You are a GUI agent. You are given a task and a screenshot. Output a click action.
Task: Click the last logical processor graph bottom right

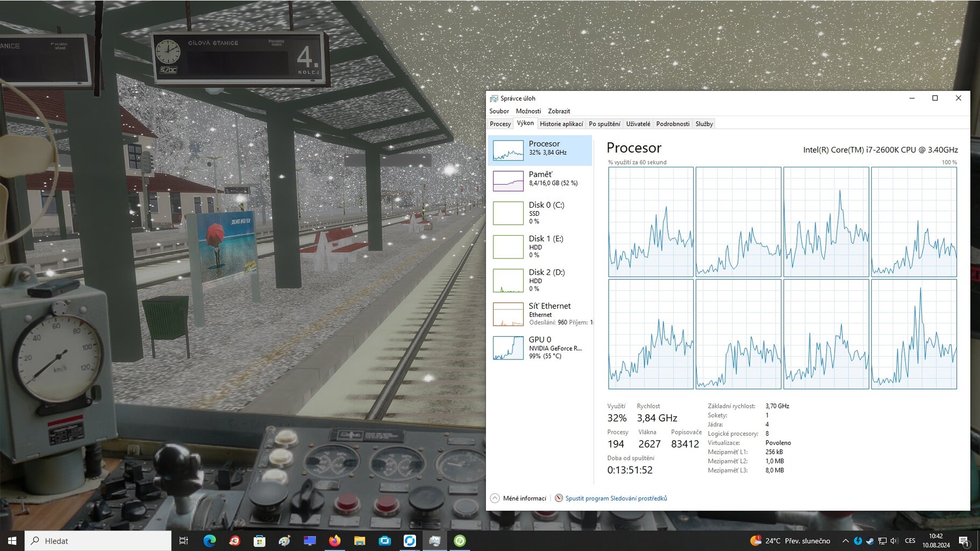tap(914, 334)
